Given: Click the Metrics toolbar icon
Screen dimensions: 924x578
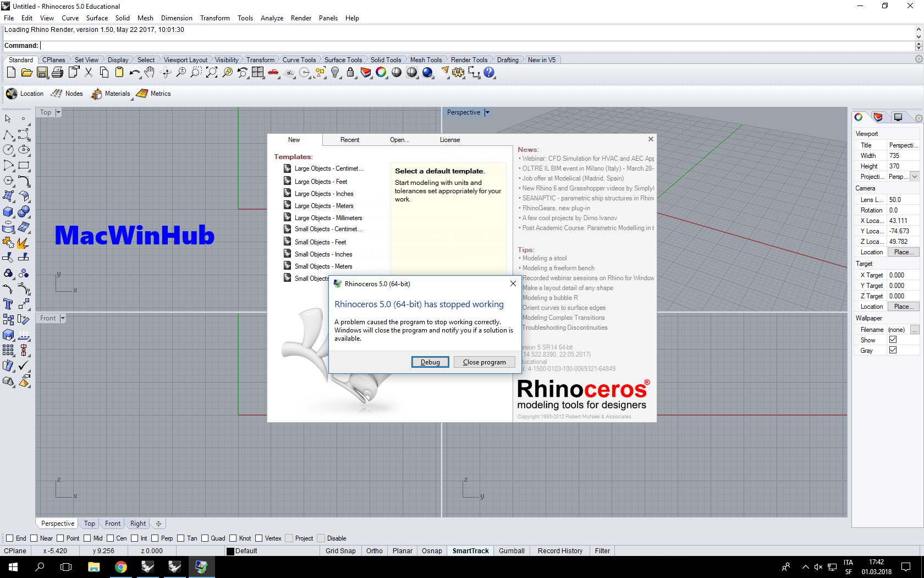Looking at the screenshot, I should click(142, 94).
